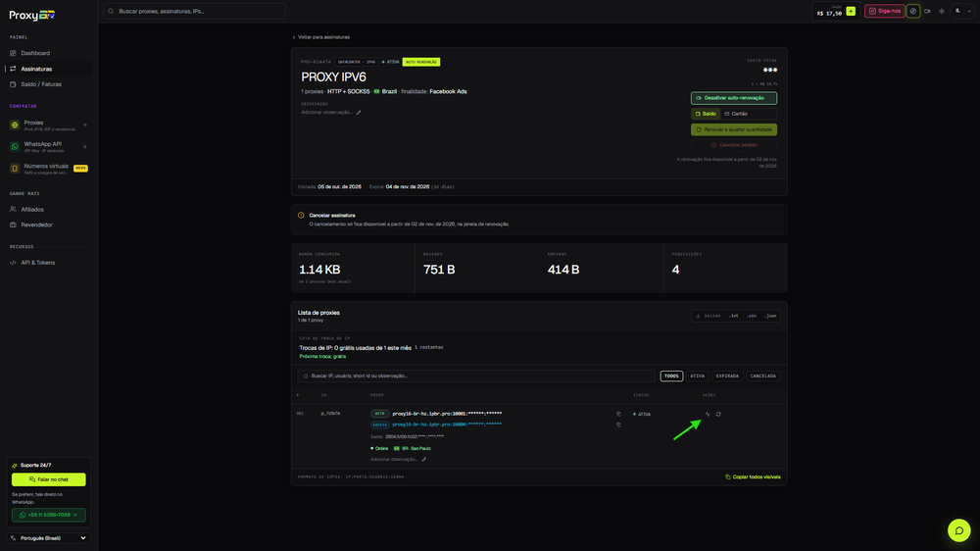Click the compass icon in header
Image resolution: width=980 pixels, height=551 pixels.
coord(913,11)
